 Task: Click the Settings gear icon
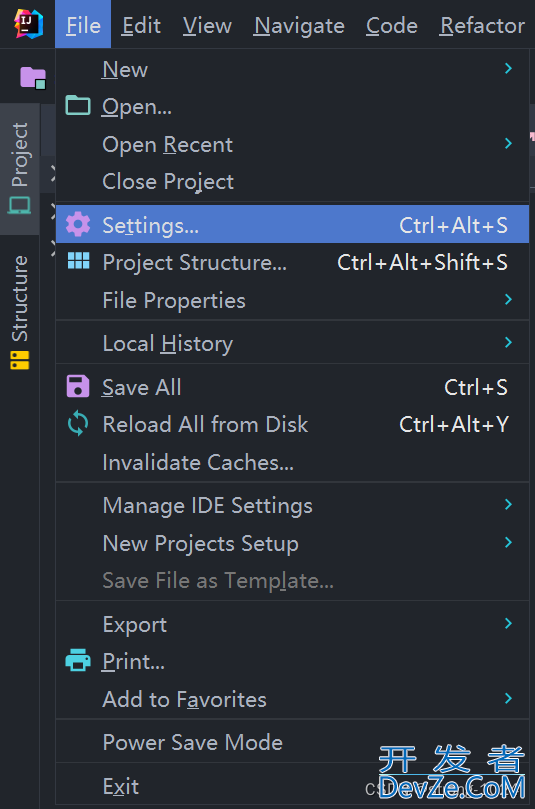click(x=78, y=224)
